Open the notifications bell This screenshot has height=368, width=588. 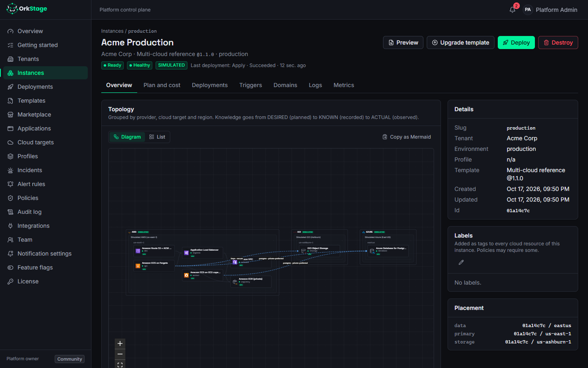(512, 10)
